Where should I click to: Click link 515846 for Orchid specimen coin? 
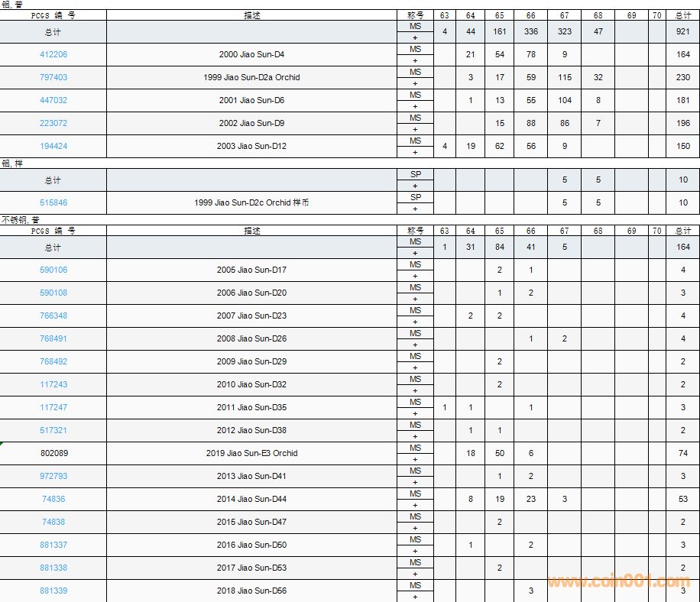pyautogui.click(x=53, y=203)
